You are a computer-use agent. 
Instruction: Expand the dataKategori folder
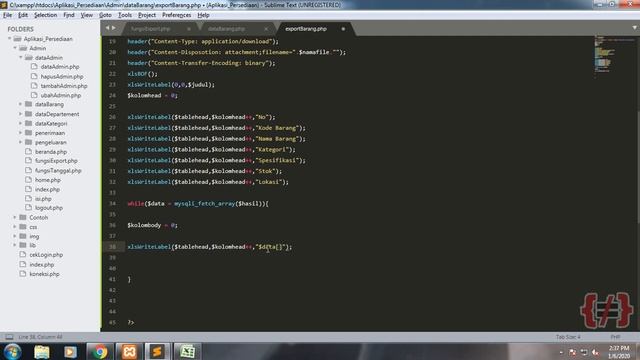(20, 123)
